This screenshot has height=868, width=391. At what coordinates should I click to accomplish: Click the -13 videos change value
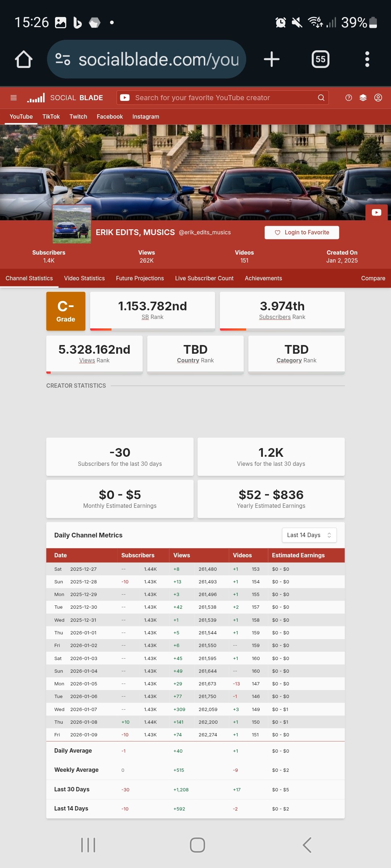tap(236, 684)
